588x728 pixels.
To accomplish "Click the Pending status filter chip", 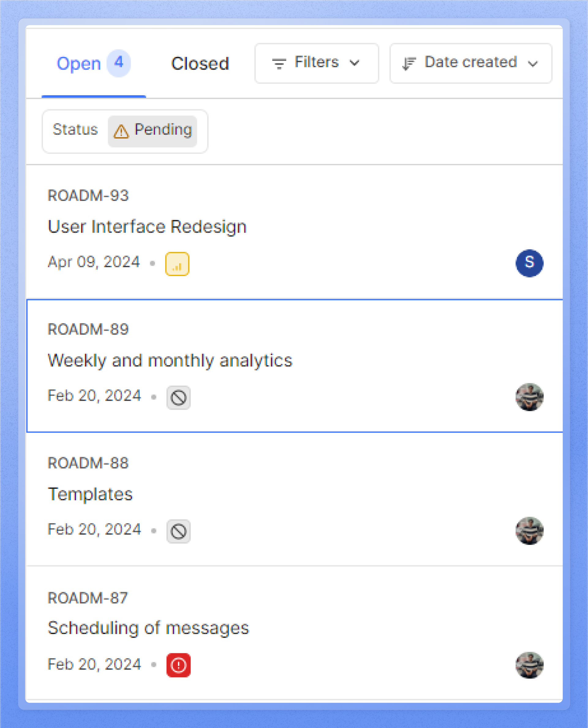I will click(x=153, y=131).
